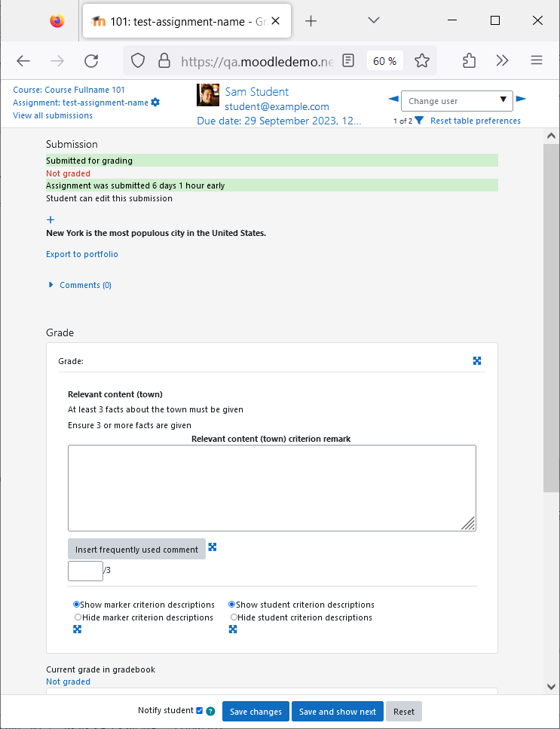Bookmark this page with star icon
This screenshot has height=729, width=560.
click(422, 60)
